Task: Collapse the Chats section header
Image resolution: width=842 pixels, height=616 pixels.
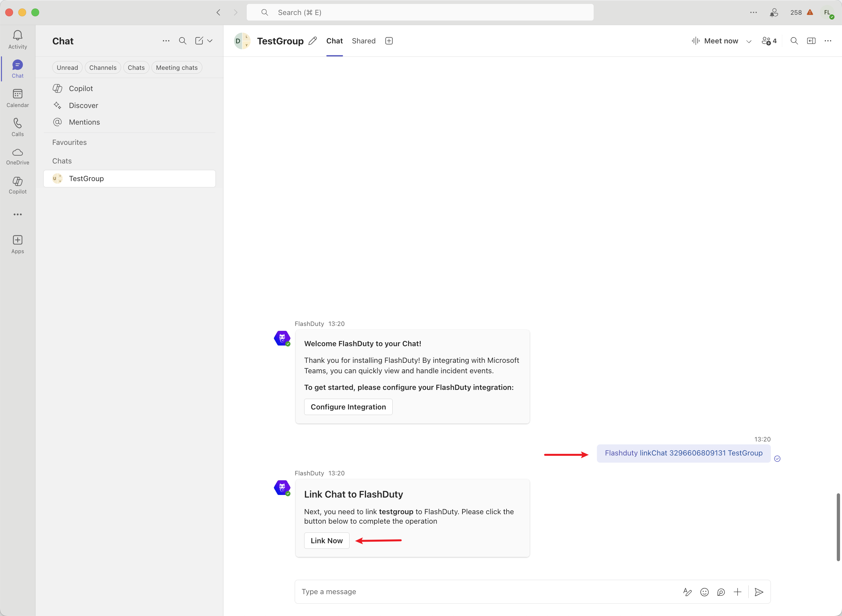Action: tap(62, 161)
